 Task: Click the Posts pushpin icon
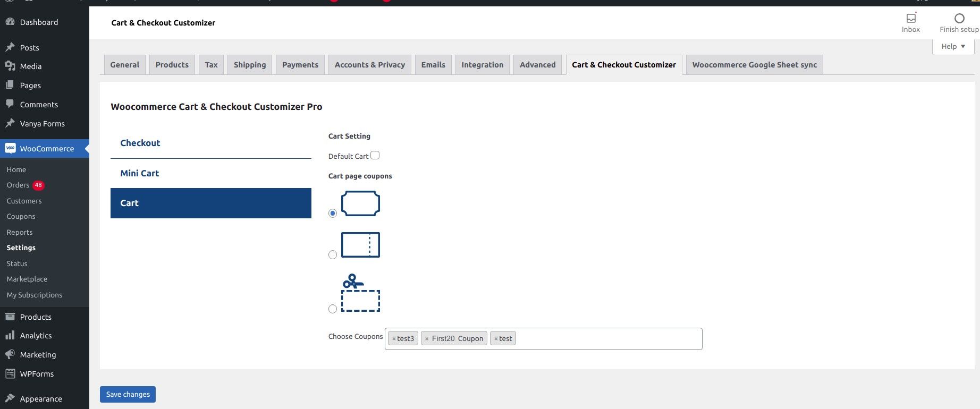10,47
